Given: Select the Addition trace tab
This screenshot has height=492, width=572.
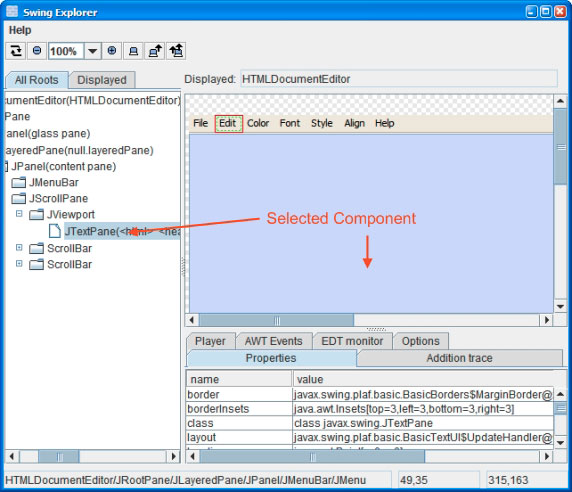Looking at the screenshot, I should (x=459, y=358).
